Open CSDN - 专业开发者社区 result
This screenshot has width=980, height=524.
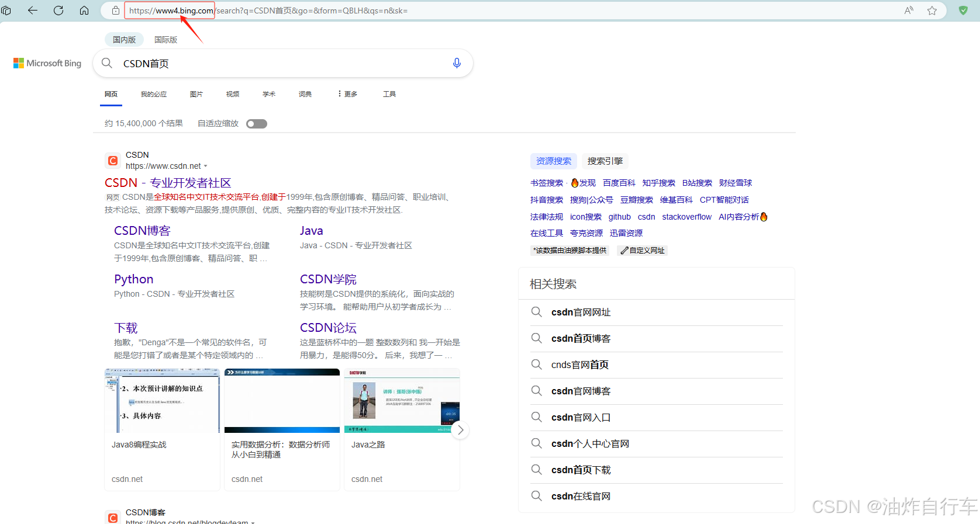click(168, 183)
